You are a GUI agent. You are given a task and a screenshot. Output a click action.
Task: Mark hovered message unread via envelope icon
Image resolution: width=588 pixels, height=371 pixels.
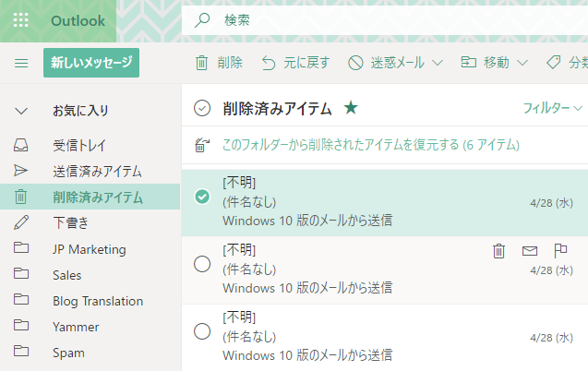pos(529,250)
